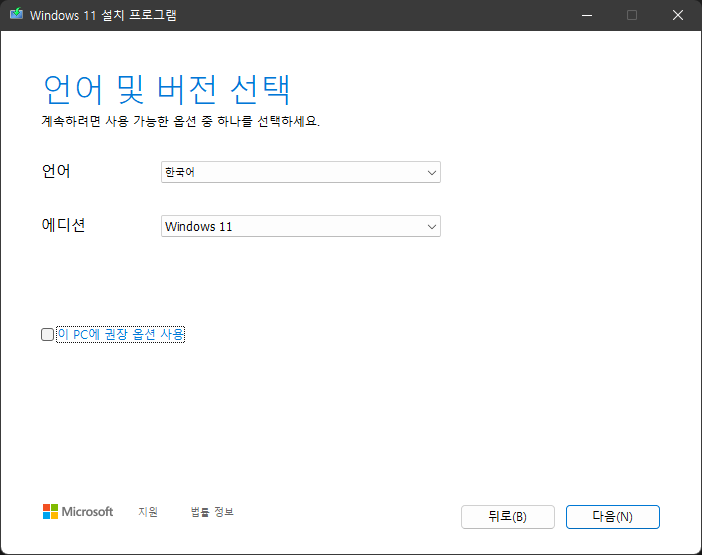Click the 에디션 field label
The width and height of the screenshot is (702, 555).
point(63,225)
